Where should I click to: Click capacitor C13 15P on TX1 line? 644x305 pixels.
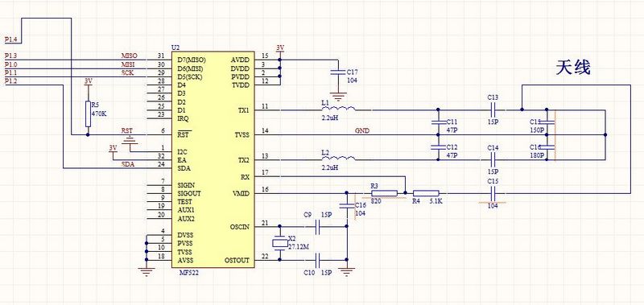493,109
